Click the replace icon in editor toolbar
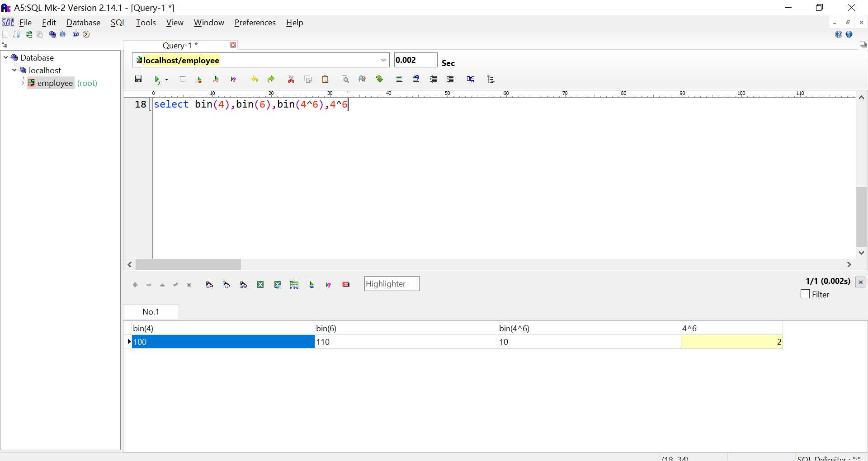 point(362,80)
